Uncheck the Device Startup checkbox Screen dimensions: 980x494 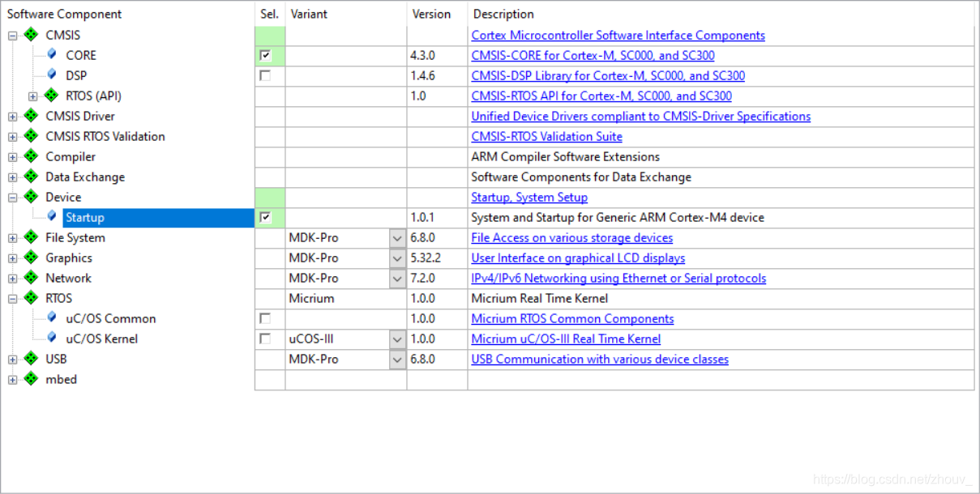(265, 217)
